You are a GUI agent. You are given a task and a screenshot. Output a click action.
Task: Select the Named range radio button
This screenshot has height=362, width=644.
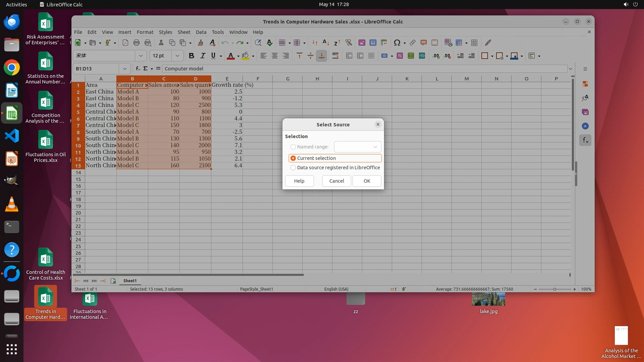(x=293, y=147)
